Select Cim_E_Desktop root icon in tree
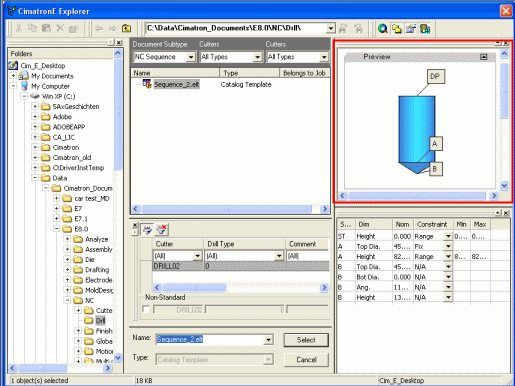Image resolution: width=515 pixels, height=386 pixels. coord(13,65)
